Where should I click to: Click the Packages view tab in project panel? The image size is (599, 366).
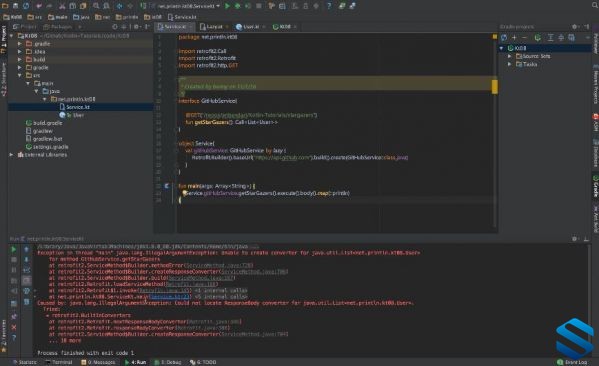click(x=58, y=27)
